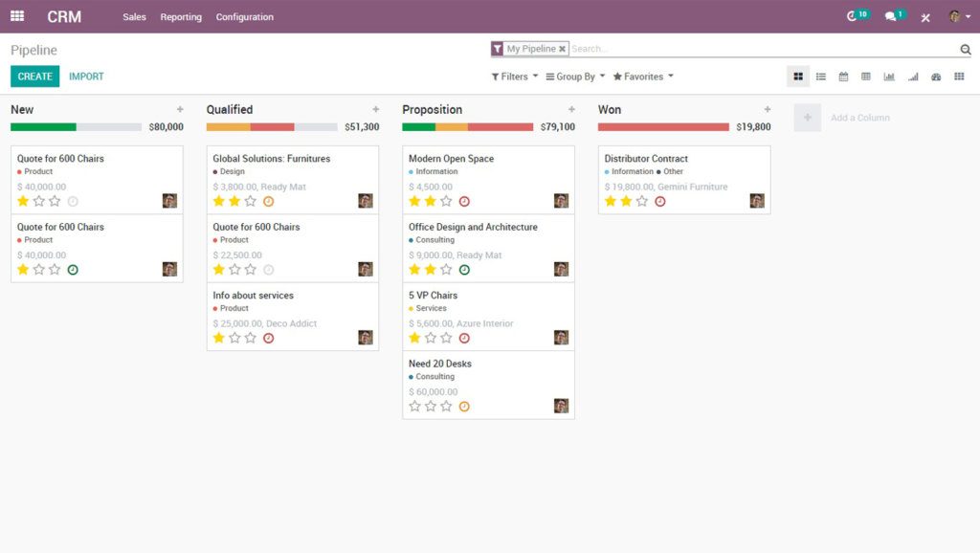Image resolution: width=980 pixels, height=553 pixels.
Task: Switch pipeline to list view
Action: coord(821,76)
